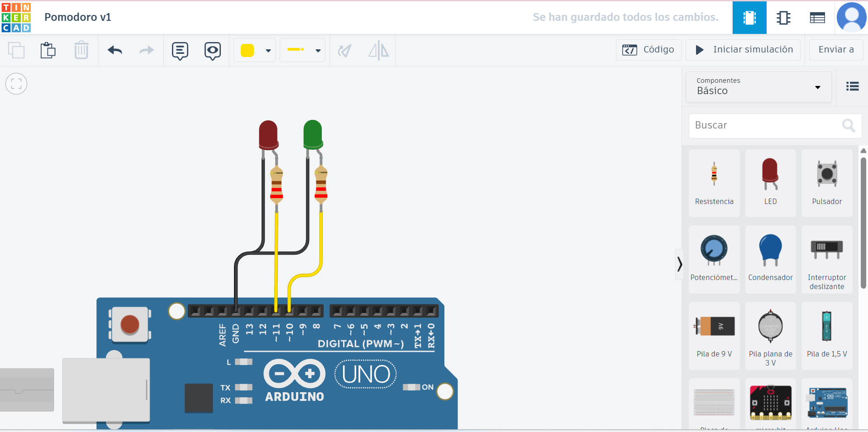Click the Tinkercad logo
Screen dimensions: 868x432
16,17
